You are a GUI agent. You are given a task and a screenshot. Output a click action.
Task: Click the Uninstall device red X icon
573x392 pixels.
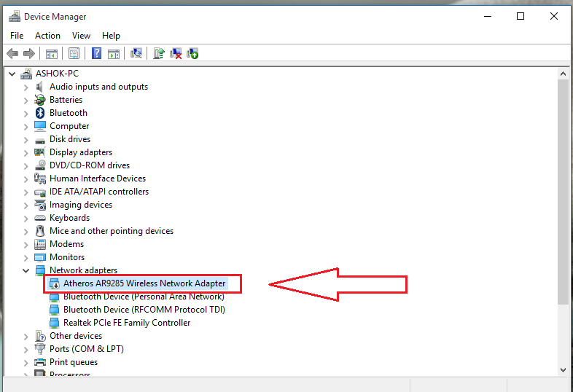[x=176, y=53]
